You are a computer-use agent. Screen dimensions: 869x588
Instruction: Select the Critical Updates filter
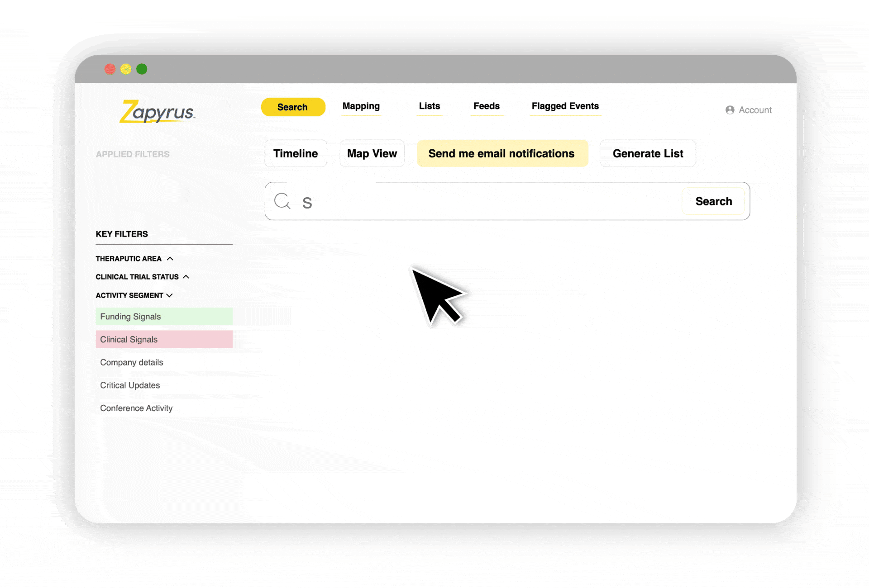[130, 385]
